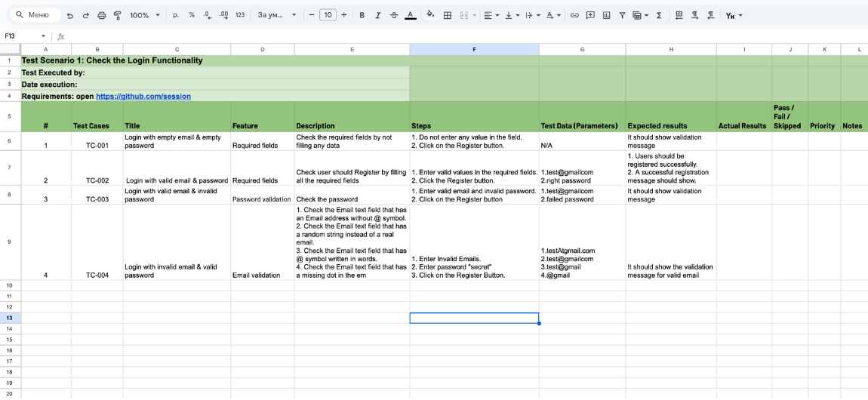Select the Check the password description cell
868x400 pixels.
(x=352, y=195)
